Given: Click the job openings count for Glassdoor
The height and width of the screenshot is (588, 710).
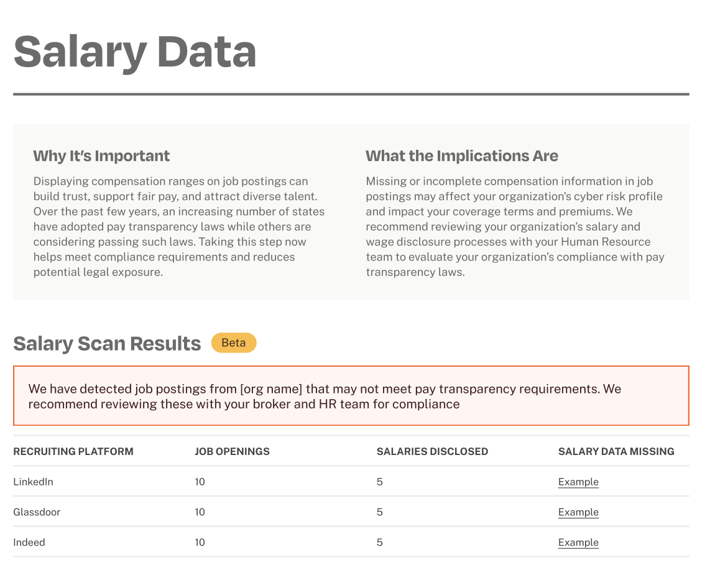Looking at the screenshot, I should 200,512.
